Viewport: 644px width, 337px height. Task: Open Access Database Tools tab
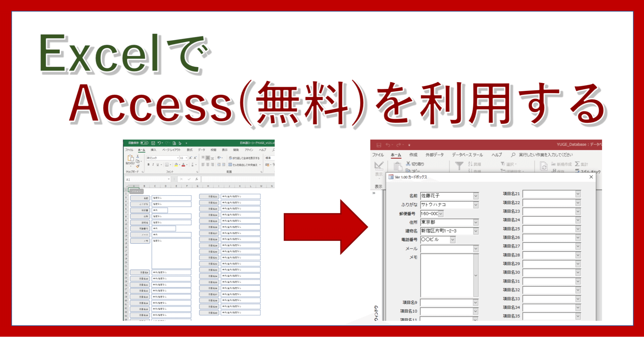(467, 155)
